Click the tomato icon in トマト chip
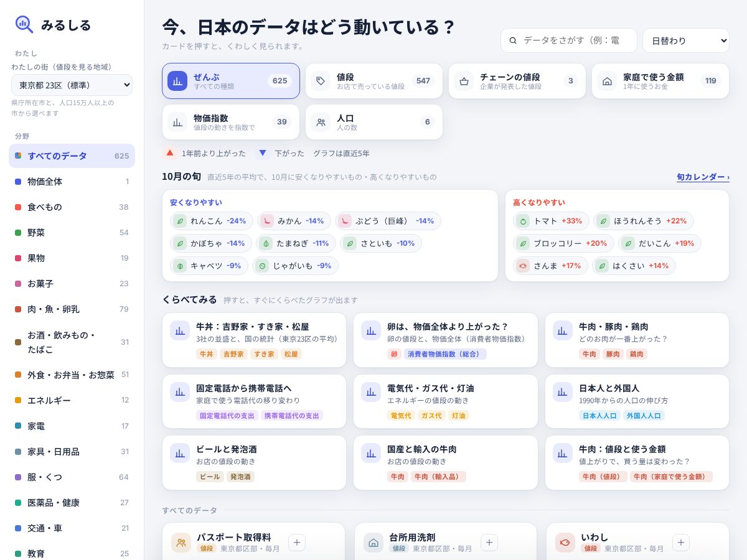The height and width of the screenshot is (560, 747). (x=523, y=221)
